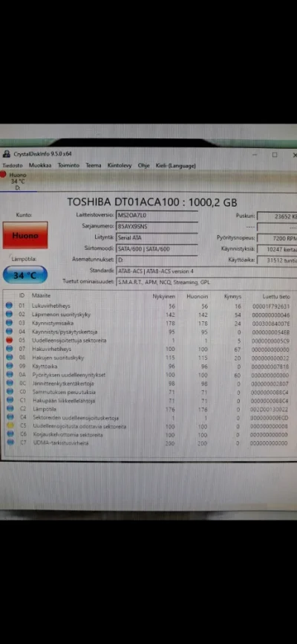This screenshot has width=297, height=644.
Task: Select the Lukuvirhetiheys attribute row
Action: pos(148,306)
